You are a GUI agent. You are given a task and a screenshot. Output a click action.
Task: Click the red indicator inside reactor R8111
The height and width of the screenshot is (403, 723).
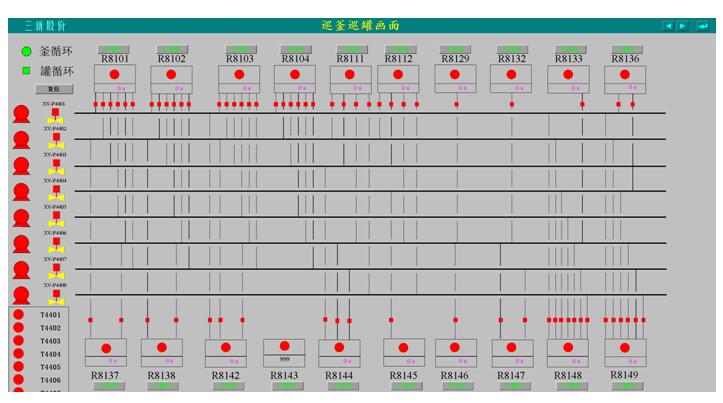click(x=350, y=74)
